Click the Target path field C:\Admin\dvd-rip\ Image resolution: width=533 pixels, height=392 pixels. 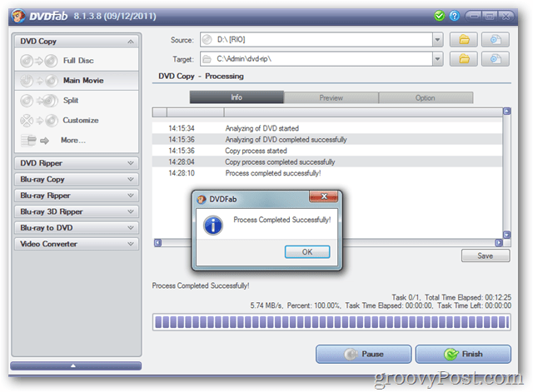(x=316, y=59)
